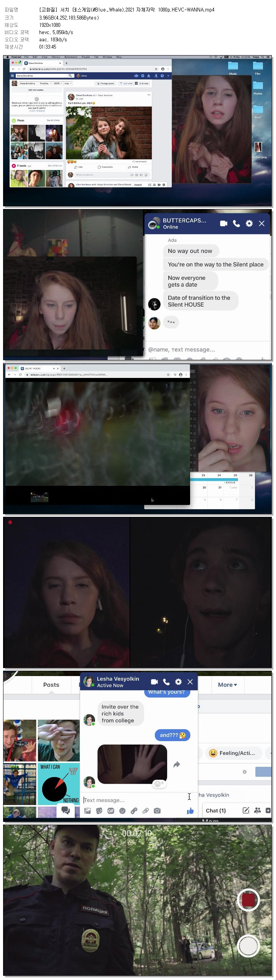
Task: Switch to List view on profile
Action: tap(125, 83)
